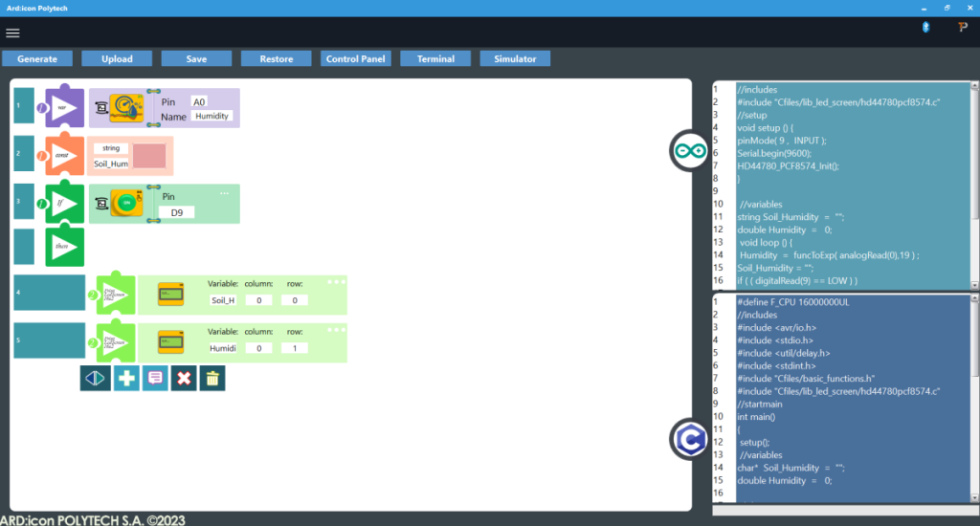980x526 pixels.
Task: Open the hamburger menu
Action: tap(12, 33)
